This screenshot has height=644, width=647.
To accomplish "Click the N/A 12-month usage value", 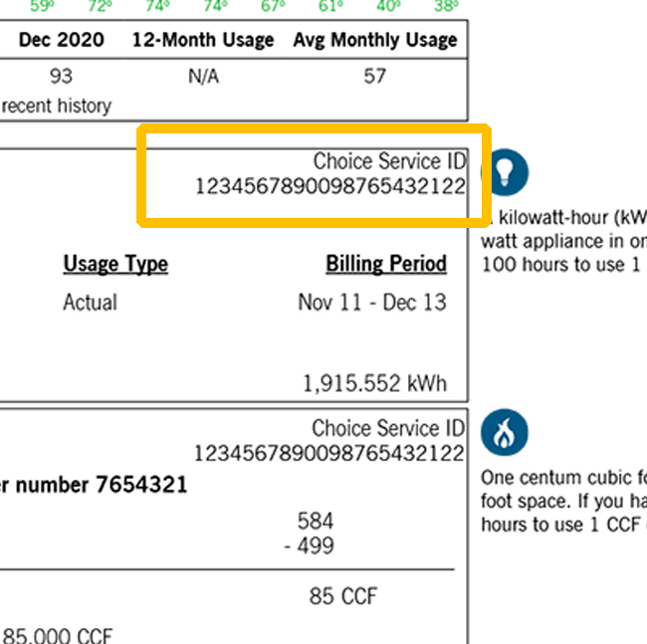I will (x=203, y=76).
